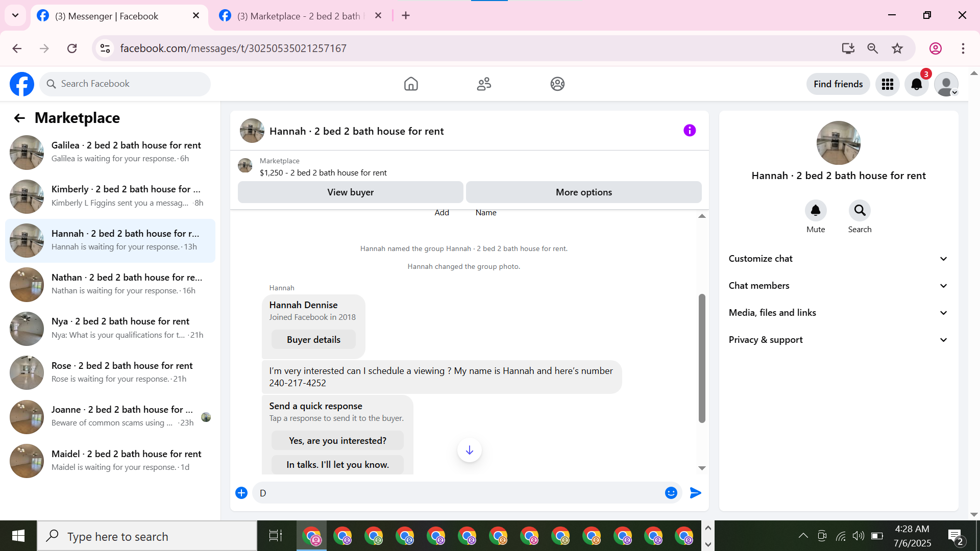Click the Facebook logo icon
The width and height of the screenshot is (980, 551).
point(22,84)
